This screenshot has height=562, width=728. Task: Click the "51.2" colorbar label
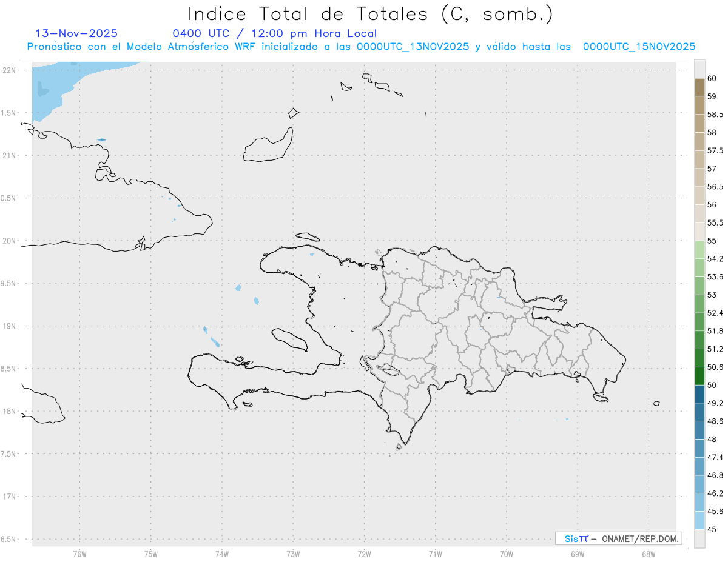tap(715, 349)
